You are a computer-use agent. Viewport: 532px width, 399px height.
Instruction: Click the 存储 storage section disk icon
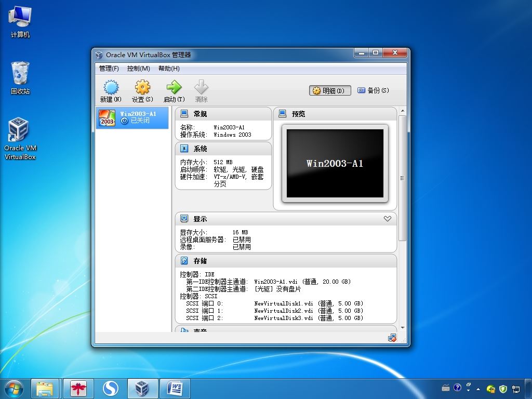[184, 261]
